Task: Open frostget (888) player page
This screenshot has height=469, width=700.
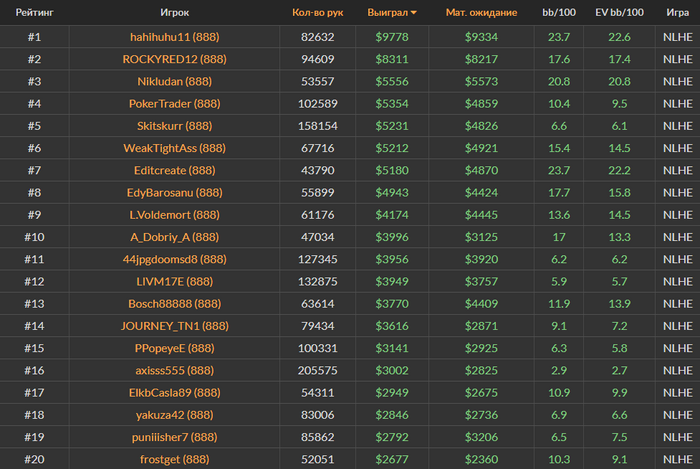Action: pyautogui.click(x=175, y=459)
